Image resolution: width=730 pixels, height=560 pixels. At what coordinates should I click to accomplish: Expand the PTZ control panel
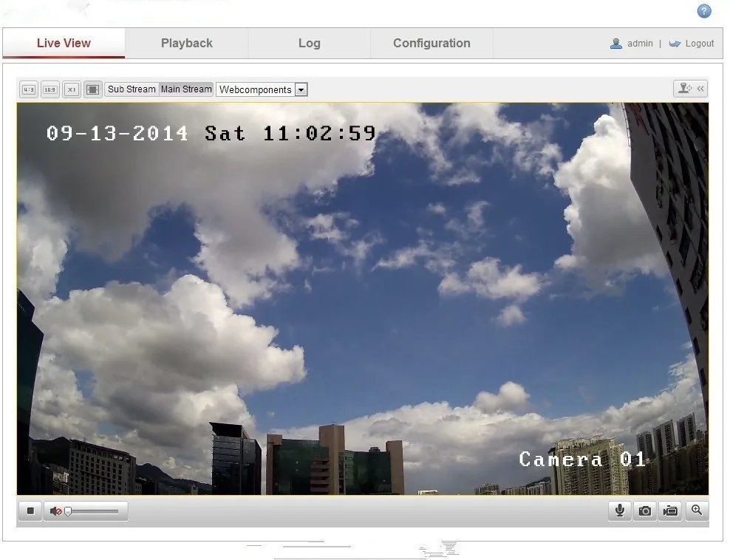690,89
